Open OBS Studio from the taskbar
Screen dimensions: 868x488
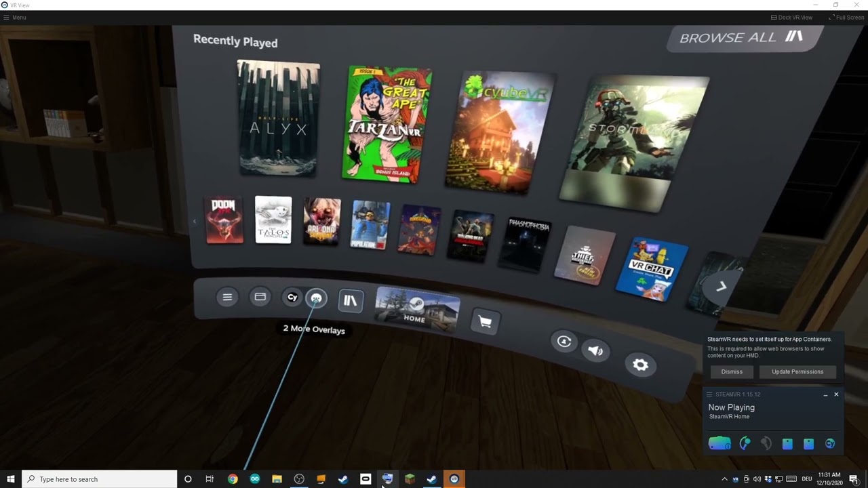[299, 479]
